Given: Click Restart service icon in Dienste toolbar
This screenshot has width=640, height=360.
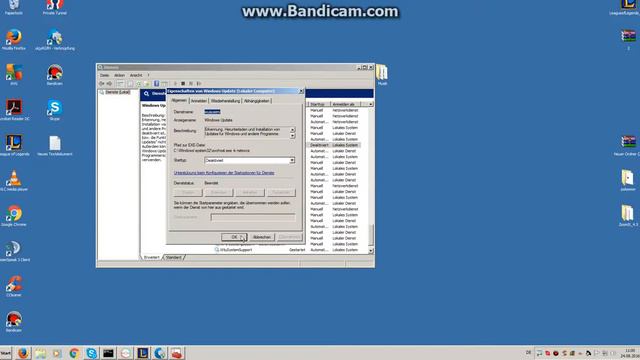Looking at the screenshot, I should pos(199,83).
